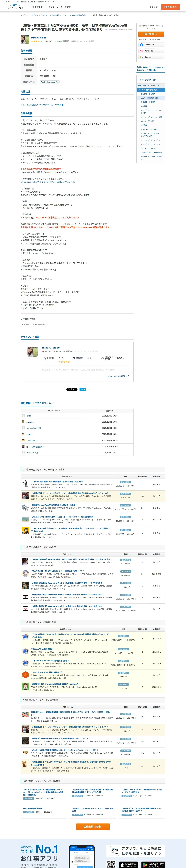Click thumbnail of 【1本5000円】健康 job row

[x=25, y=484]
